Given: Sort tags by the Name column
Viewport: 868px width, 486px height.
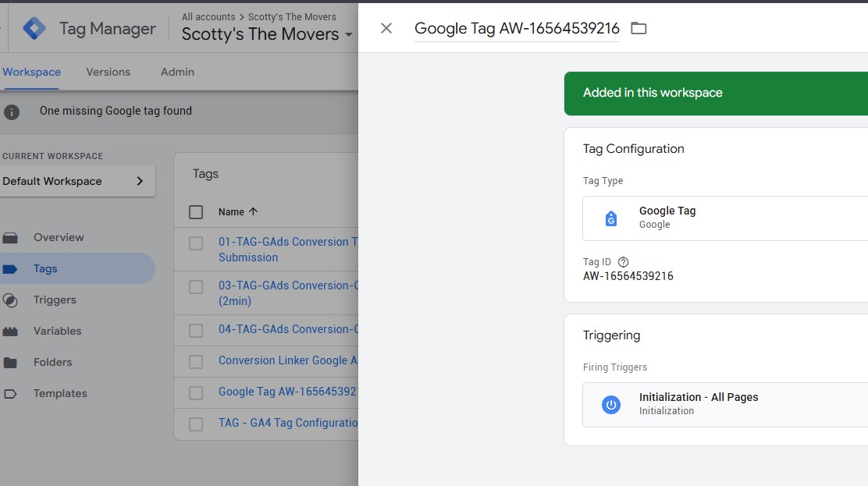Looking at the screenshot, I should click(x=238, y=212).
